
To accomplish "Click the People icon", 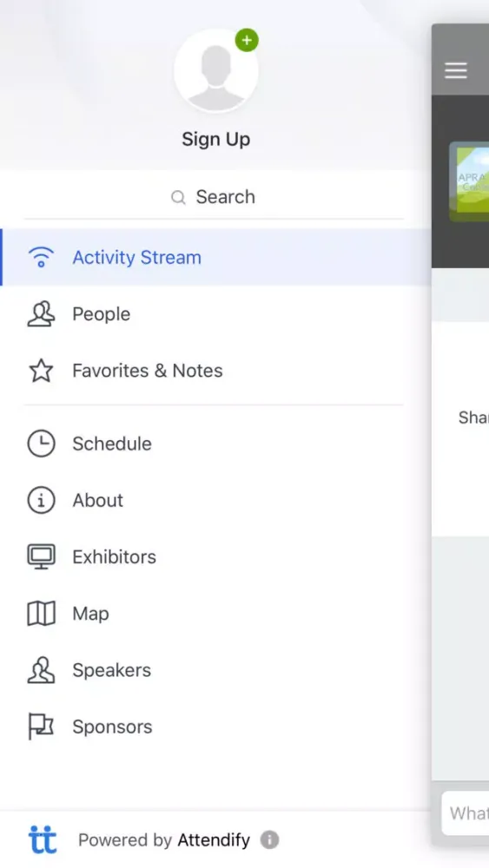I will (41, 314).
